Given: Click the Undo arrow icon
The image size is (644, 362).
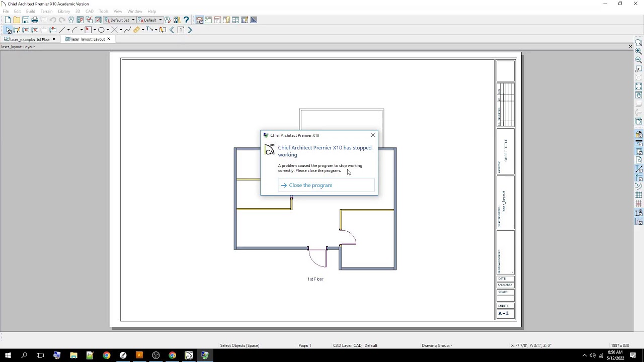Looking at the screenshot, I should point(53,20).
